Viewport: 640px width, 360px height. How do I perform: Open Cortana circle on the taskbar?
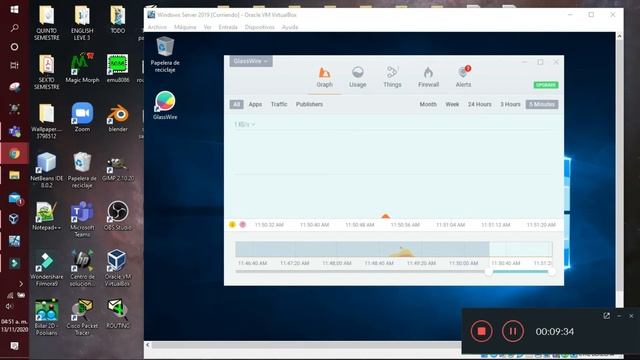pos(14,47)
